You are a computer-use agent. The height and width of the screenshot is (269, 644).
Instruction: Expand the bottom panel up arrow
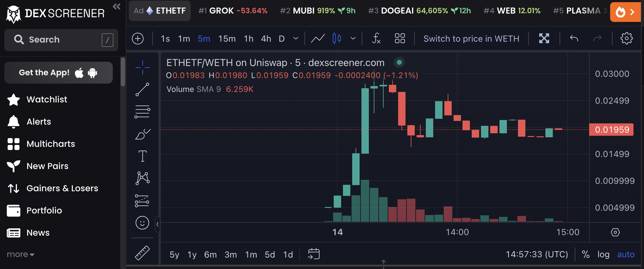[384, 262]
